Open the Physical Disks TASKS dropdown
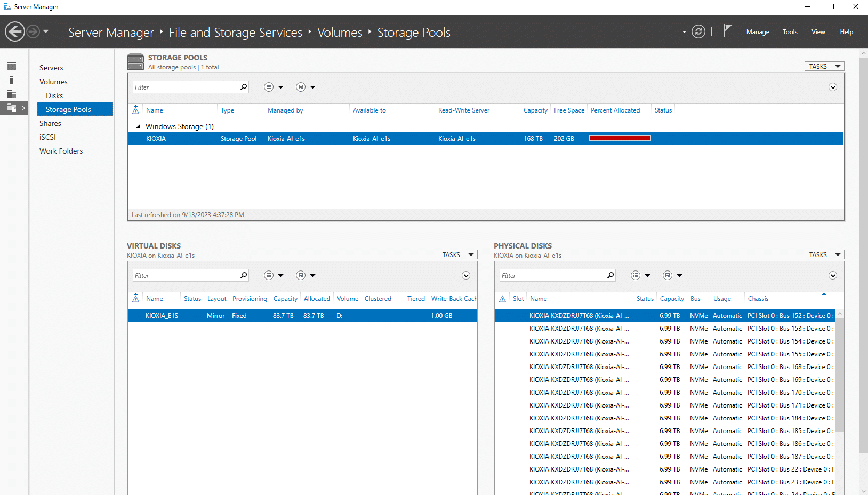The image size is (868, 495). pyautogui.click(x=824, y=255)
